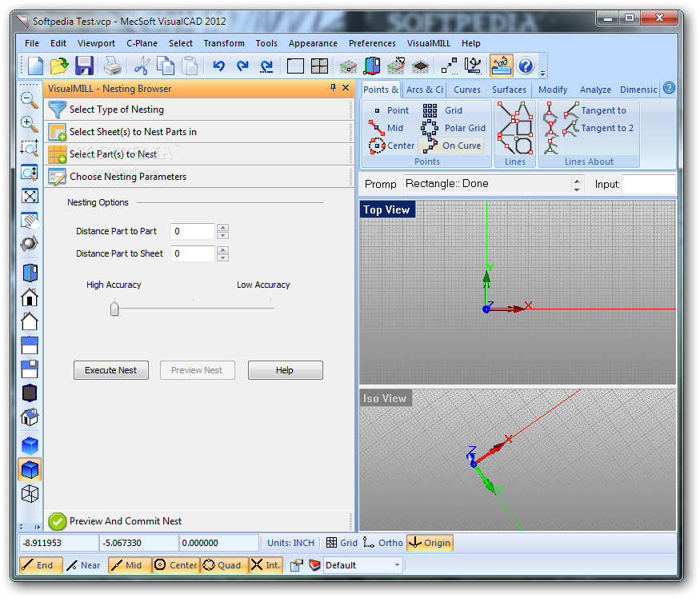This screenshot has height=598, width=700.
Task: Pin the Nesting Browser panel
Action: pos(333,87)
